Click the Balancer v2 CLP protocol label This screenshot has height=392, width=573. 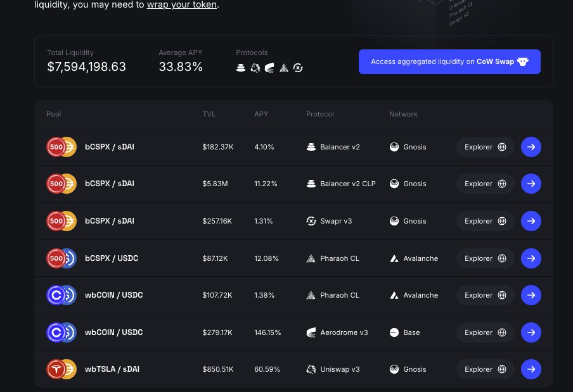pyautogui.click(x=348, y=184)
